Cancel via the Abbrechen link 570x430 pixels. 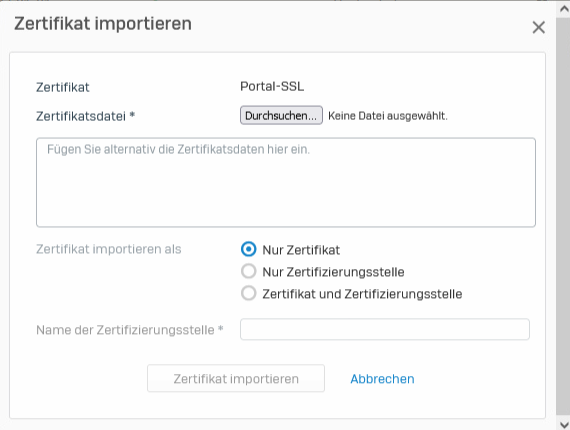pos(382,379)
